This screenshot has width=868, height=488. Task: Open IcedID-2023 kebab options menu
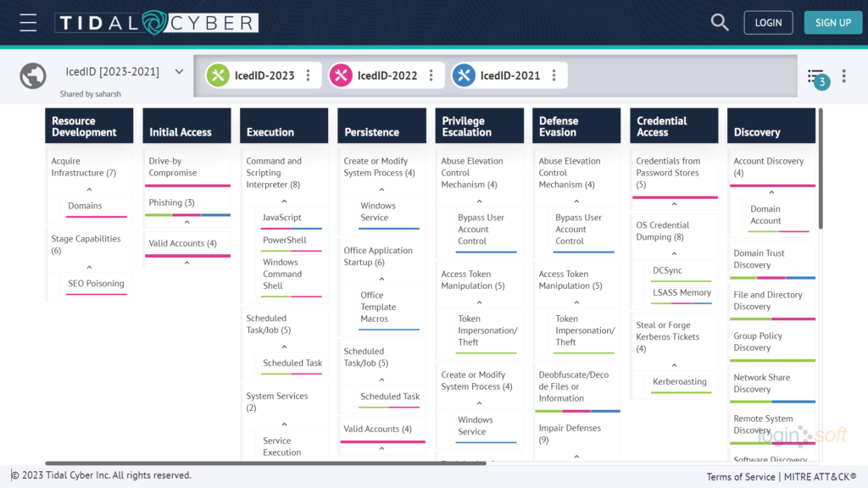pyautogui.click(x=309, y=75)
